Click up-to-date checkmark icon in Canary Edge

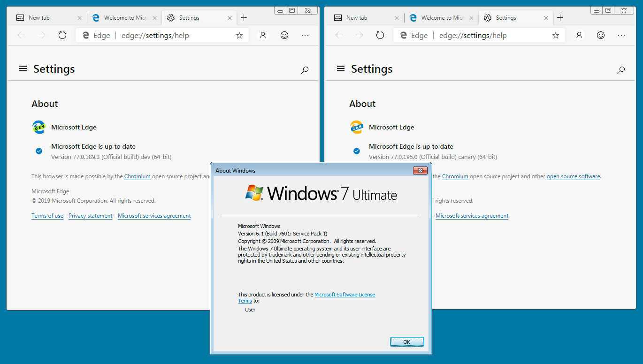tap(357, 151)
